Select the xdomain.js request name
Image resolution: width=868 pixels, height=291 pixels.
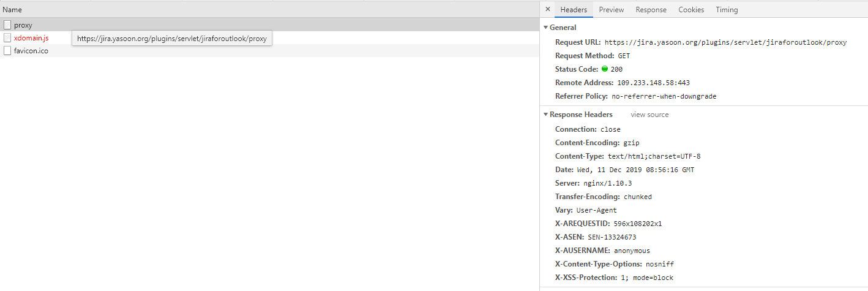pyautogui.click(x=31, y=38)
